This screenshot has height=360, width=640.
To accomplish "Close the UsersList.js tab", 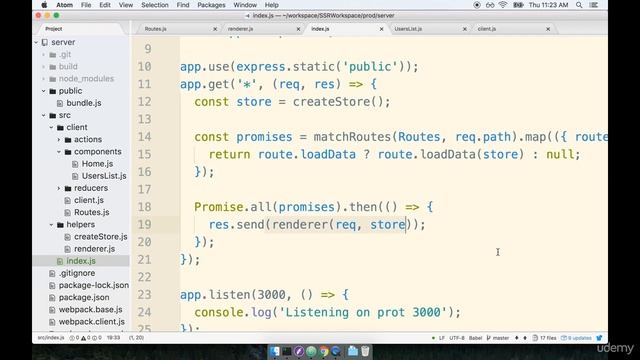I will 464,29.
